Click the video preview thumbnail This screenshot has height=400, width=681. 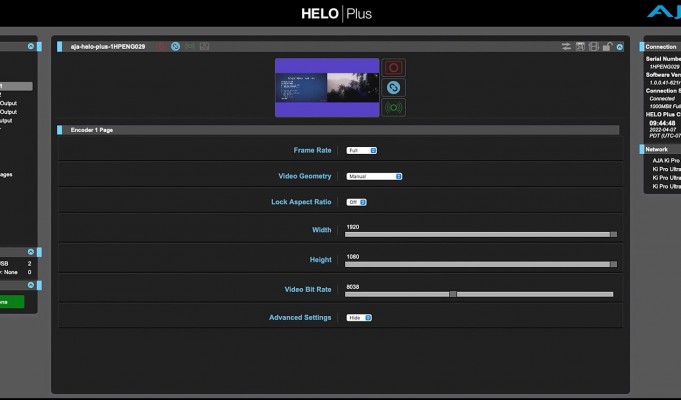click(x=327, y=88)
